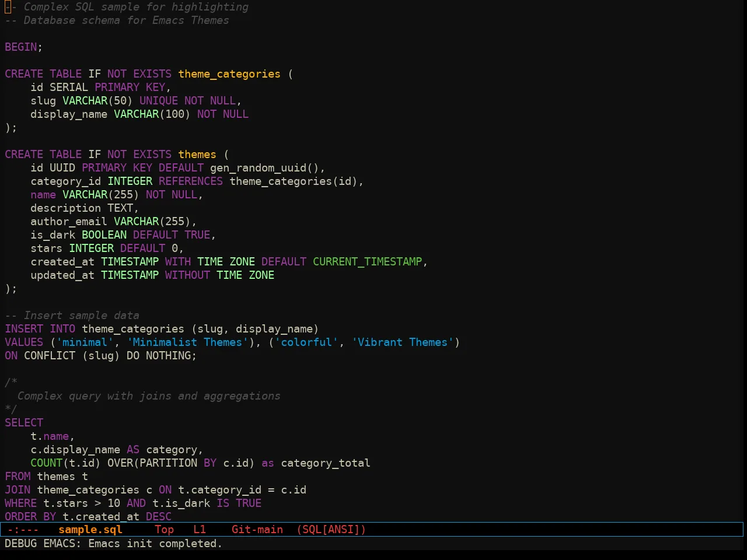
Task: Click the 'Minimalist Themes' string literal
Action: tap(187, 342)
